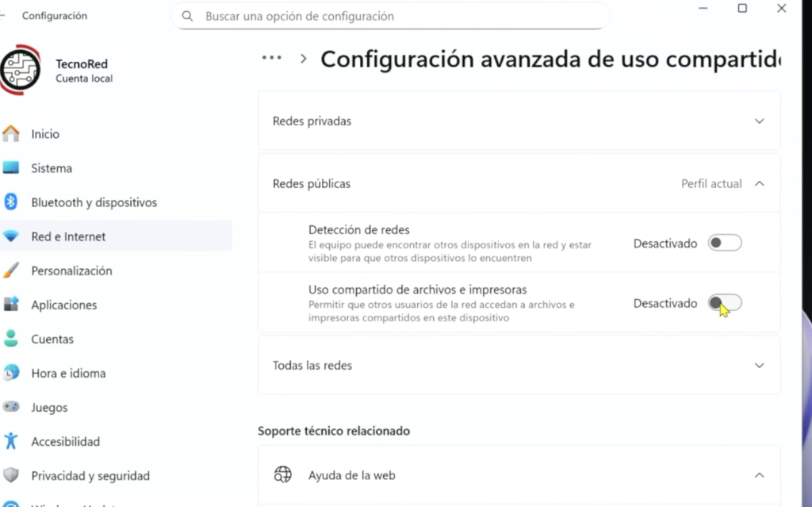Image resolution: width=812 pixels, height=507 pixels.
Task: Open Accesibilidad settings
Action: [116, 442]
